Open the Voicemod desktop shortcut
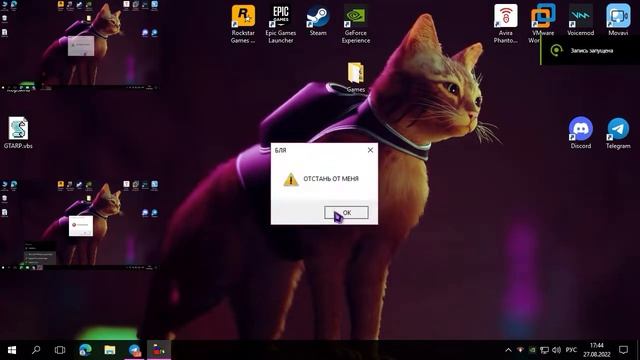 point(580,20)
